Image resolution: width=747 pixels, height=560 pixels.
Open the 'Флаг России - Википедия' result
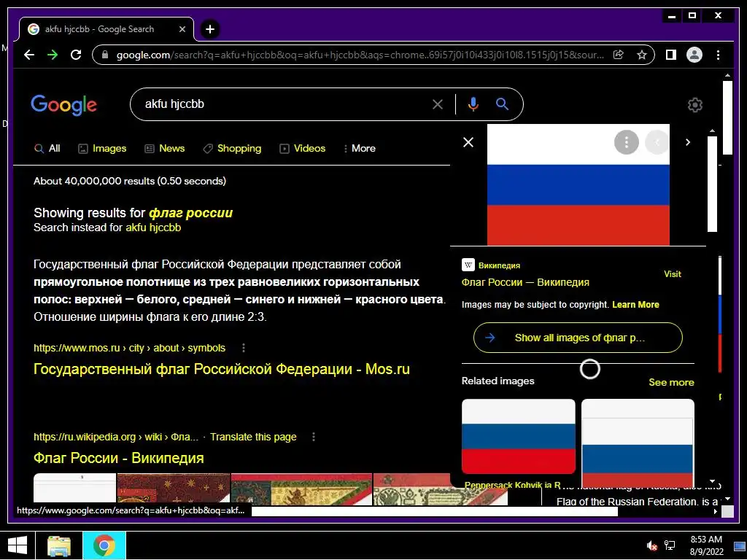[119, 458]
